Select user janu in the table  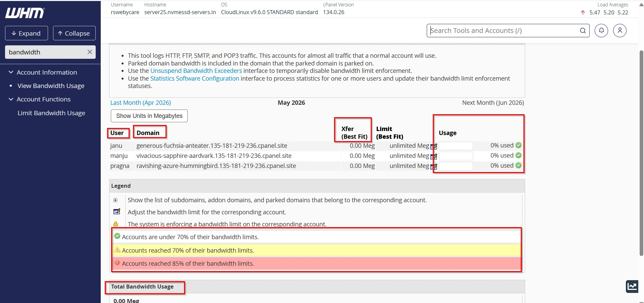(x=116, y=146)
